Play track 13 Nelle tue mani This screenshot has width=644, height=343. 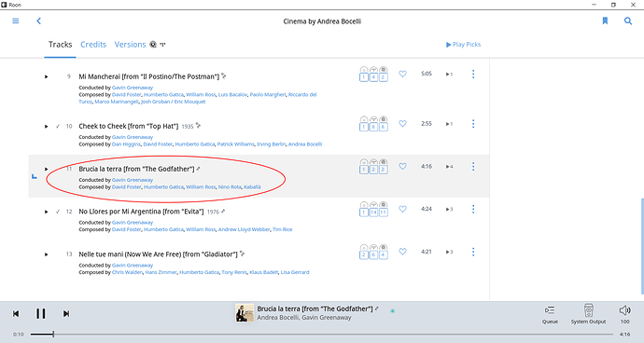47,254
